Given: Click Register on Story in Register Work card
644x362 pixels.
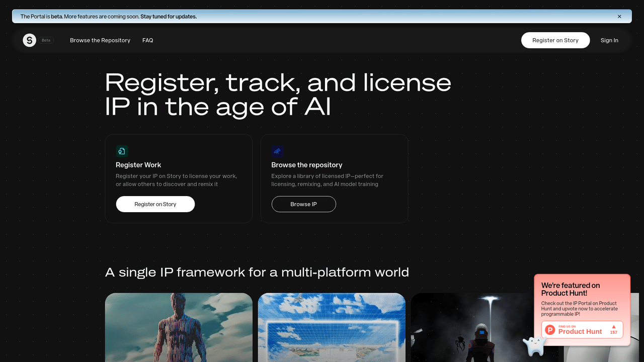Looking at the screenshot, I should [x=155, y=204].
